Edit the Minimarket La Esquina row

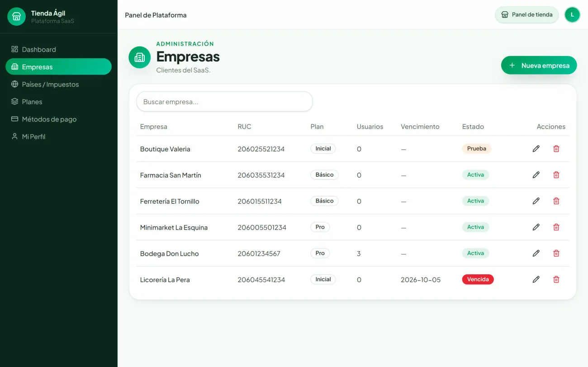click(x=536, y=227)
